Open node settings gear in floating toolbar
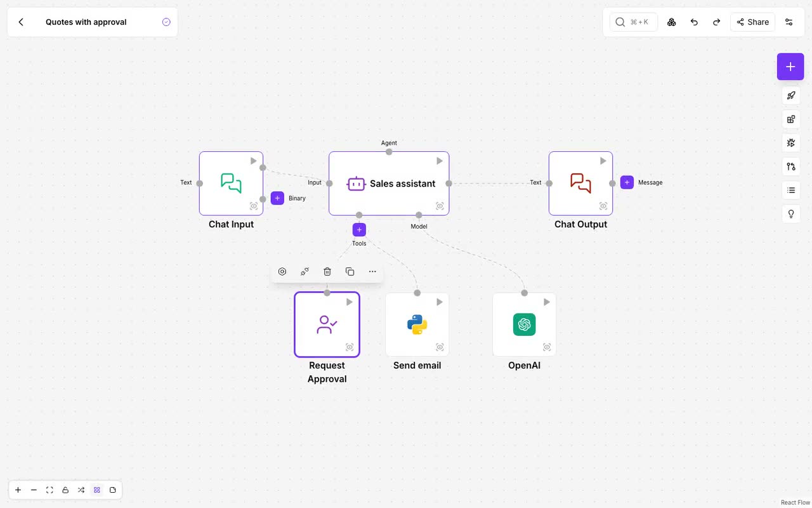Image resolution: width=812 pixels, height=508 pixels. coord(282,272)
